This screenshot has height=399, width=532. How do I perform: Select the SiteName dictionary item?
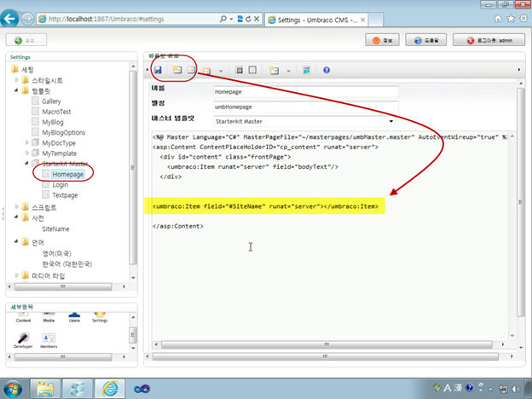[x=55, y=229]
